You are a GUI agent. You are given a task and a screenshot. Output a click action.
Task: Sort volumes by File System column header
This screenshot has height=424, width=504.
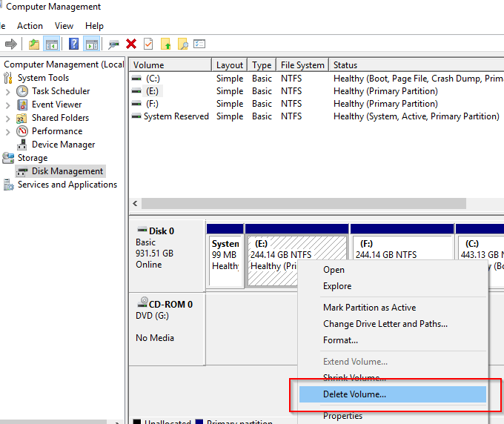point(302,65)
